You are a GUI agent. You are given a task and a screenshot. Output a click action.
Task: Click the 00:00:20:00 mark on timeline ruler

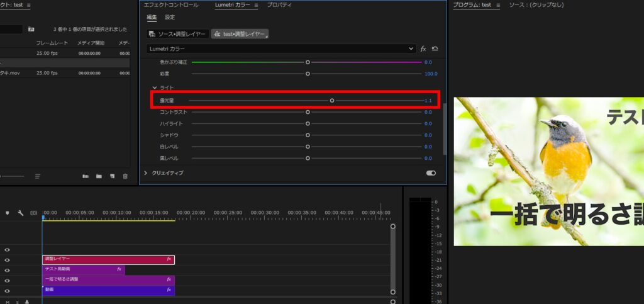(x=191, y=213)
